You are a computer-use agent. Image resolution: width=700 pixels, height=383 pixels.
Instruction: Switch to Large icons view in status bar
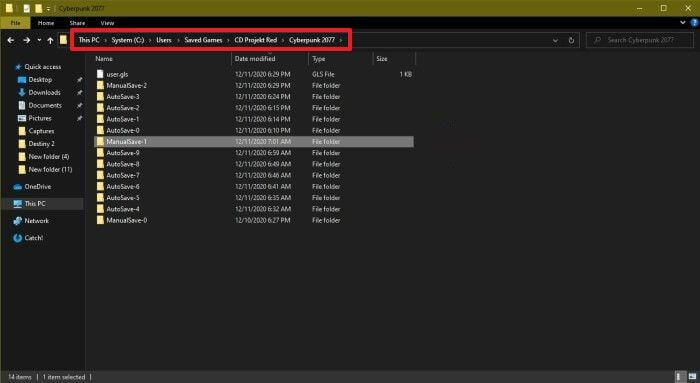tap(692, 377)
